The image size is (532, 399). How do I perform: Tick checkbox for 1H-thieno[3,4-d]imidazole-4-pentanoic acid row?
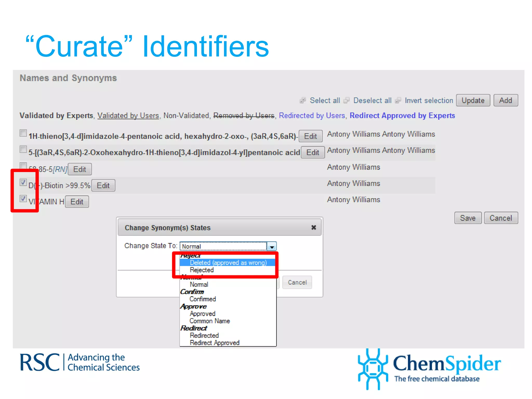pos(23,133)
